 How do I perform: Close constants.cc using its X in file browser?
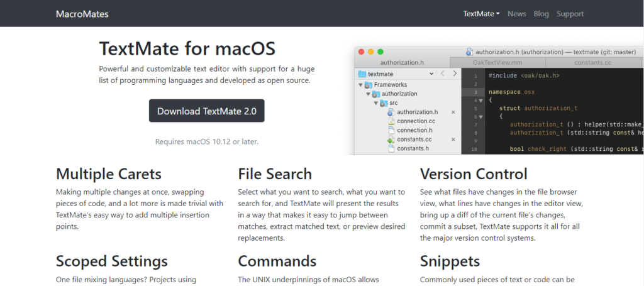pyautogui.click(x=453, y=140)
